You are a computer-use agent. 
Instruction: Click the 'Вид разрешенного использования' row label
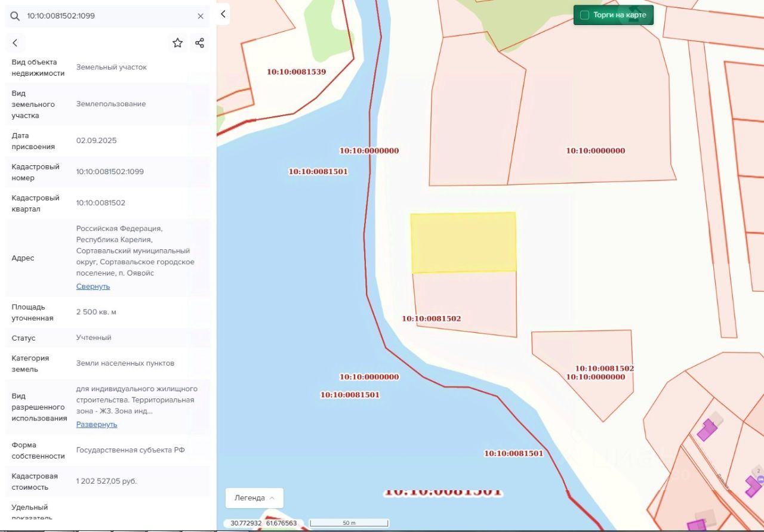[39, 407]
